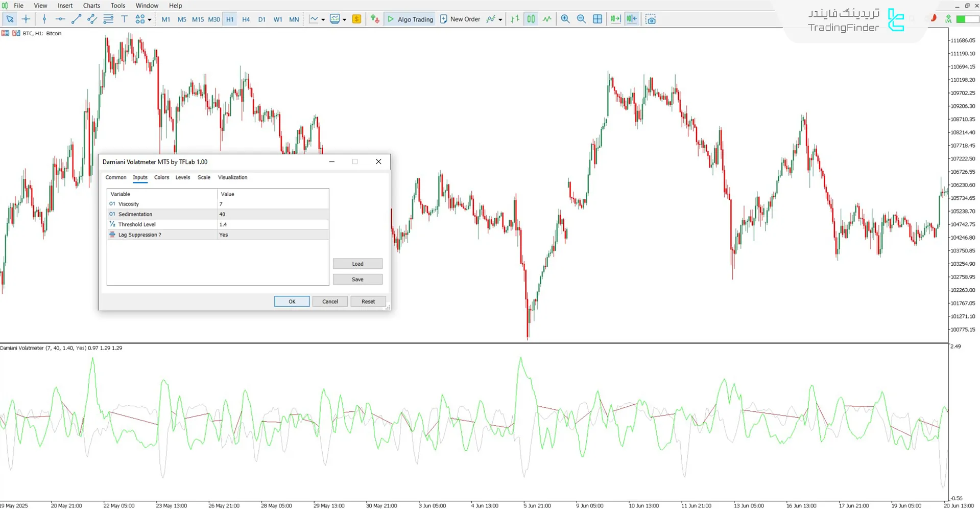Screen dimensions: 980x509
Task: Click the Zoom In magnifier icon
Action: coord(565,19)
